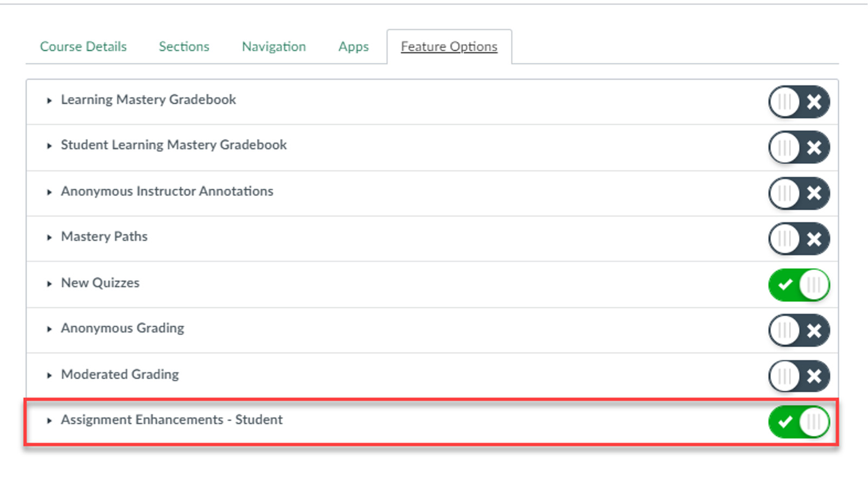The height and width of the screenshot is (490, 868).
Task: Click the Anonymous Grading feature label
Action: click(123, 328)
